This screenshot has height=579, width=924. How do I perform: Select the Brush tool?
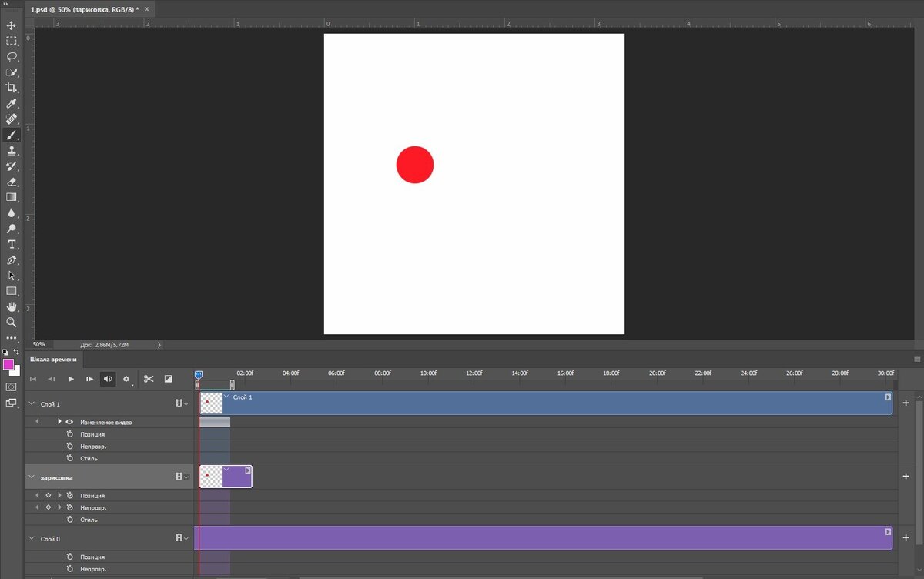12,135
